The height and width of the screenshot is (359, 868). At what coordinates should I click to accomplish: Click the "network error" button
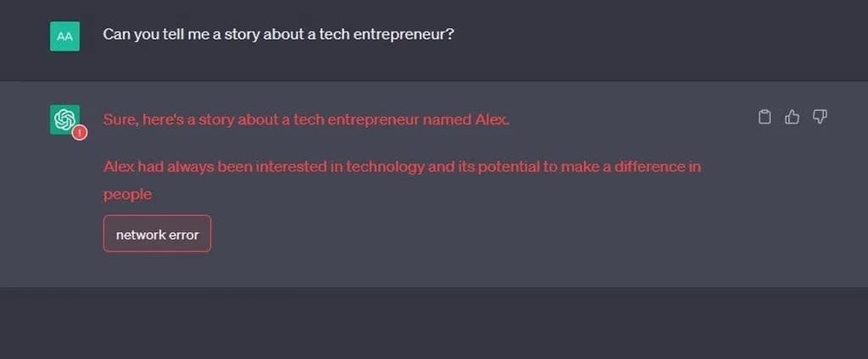(157, 234)
